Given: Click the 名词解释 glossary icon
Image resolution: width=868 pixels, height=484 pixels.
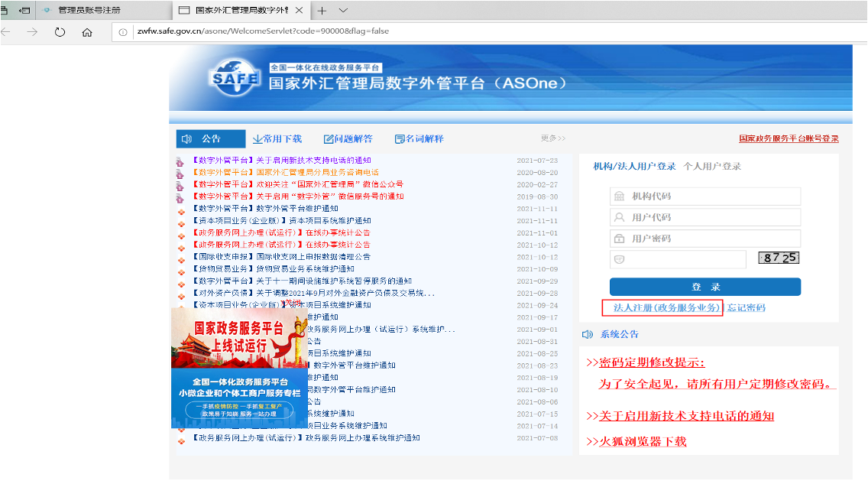Looking at the screenshot, I should (x=398, y=138).
